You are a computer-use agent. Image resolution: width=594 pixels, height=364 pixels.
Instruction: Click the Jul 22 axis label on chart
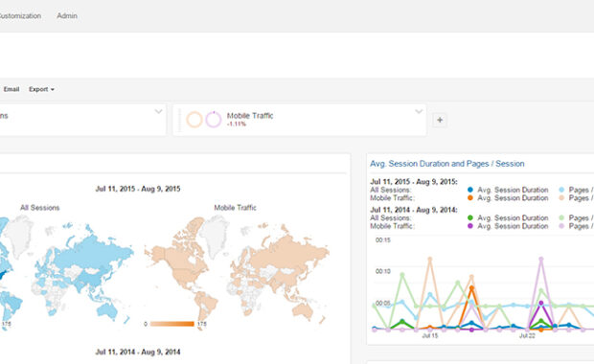pyautogui.click(x=527, y=336)
